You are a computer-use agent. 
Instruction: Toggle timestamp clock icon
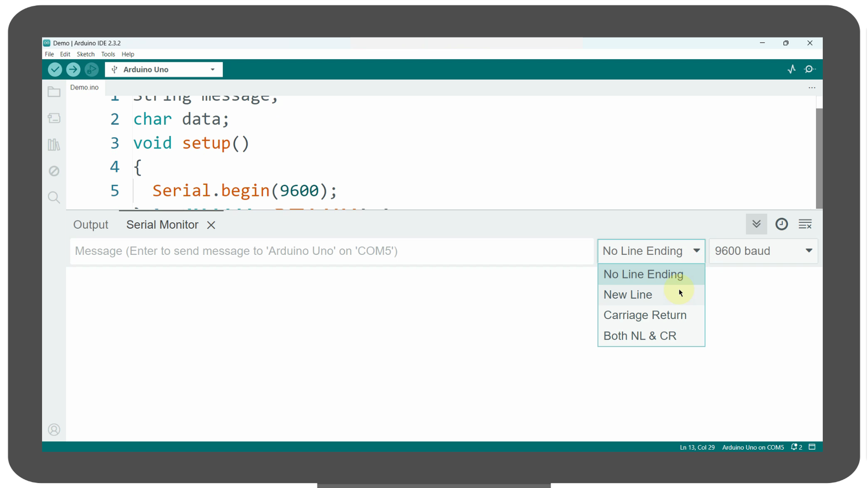(x=781, y=224)
